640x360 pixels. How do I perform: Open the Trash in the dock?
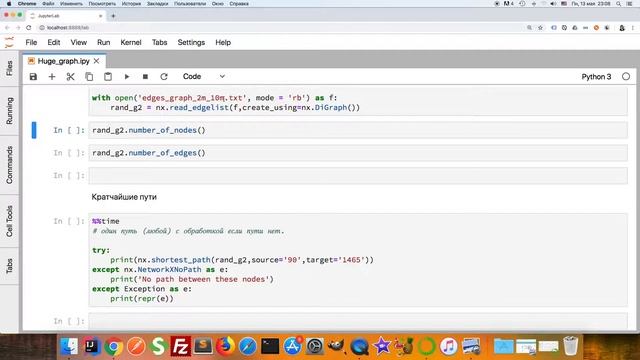click(x=571, y=347)
